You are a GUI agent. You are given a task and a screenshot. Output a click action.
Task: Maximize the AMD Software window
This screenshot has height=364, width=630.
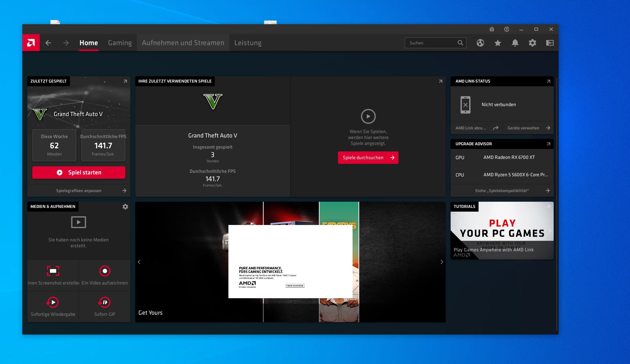536,29
